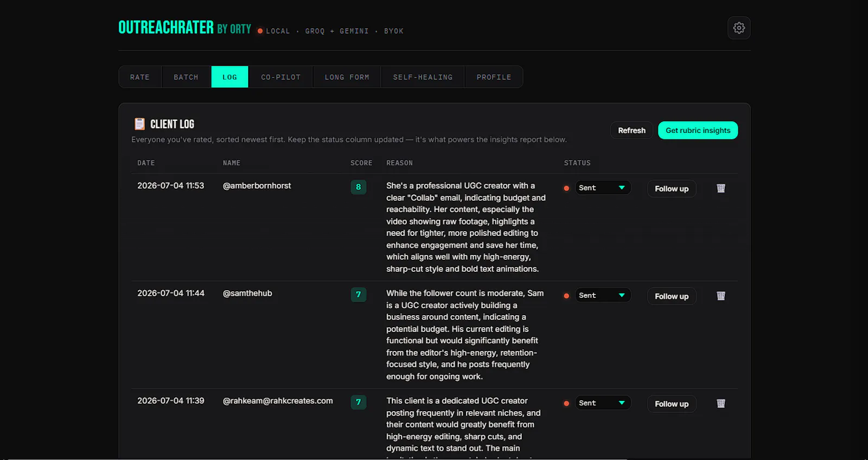
Task: Click the Refresh button
Action: pos(632,130)
